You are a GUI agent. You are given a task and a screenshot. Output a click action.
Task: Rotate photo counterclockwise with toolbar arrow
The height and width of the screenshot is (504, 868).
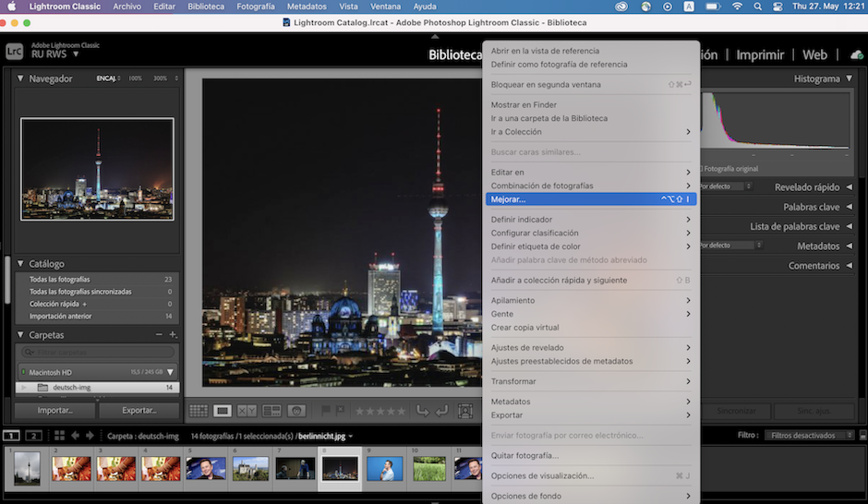423,411
